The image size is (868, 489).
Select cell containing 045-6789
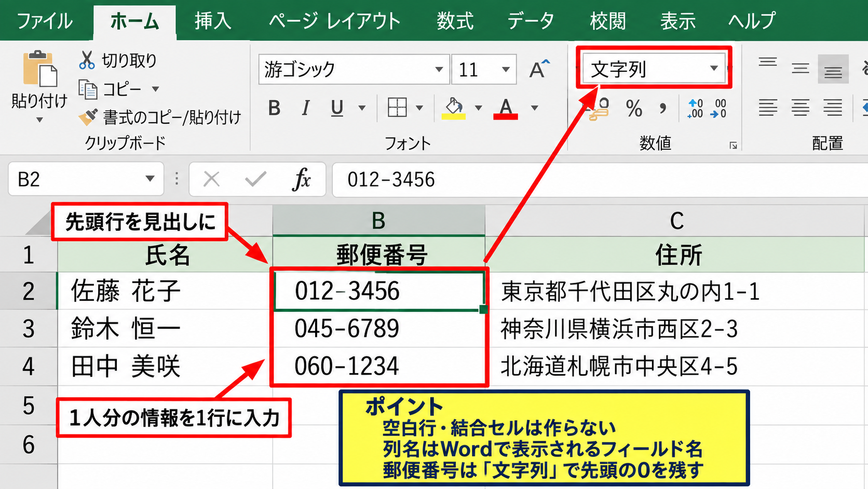(378, 329)
